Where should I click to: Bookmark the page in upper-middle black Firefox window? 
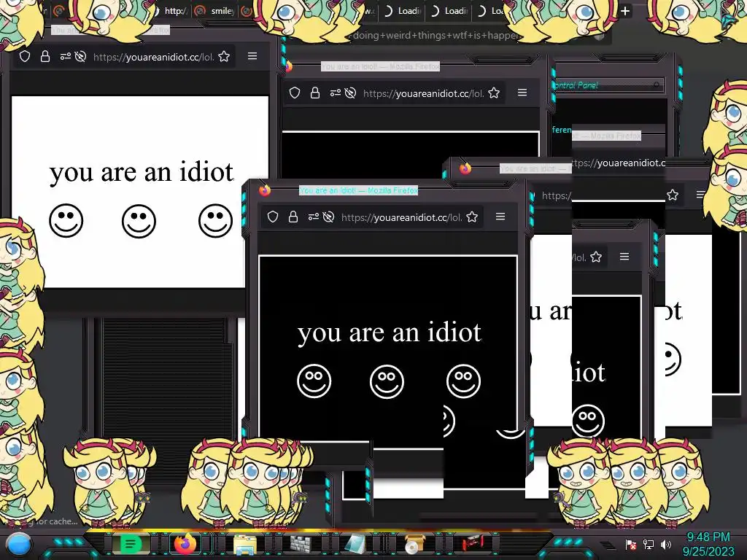494,93
